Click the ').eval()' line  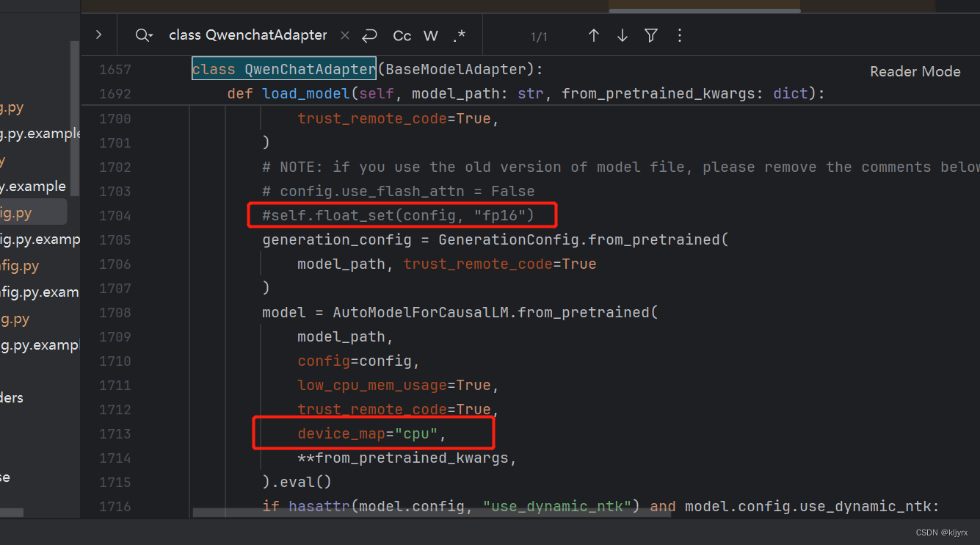pyautogui.click(x=297, y=482)
